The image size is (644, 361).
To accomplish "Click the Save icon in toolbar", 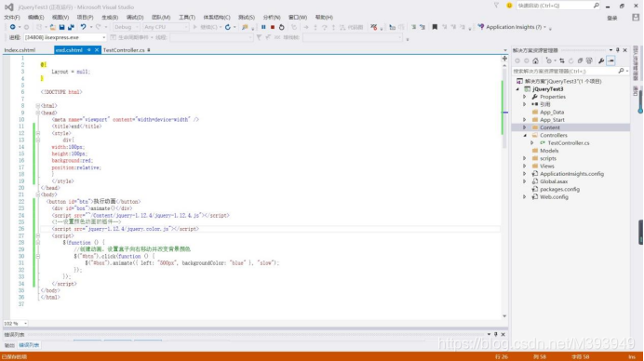I will (61, 27).
